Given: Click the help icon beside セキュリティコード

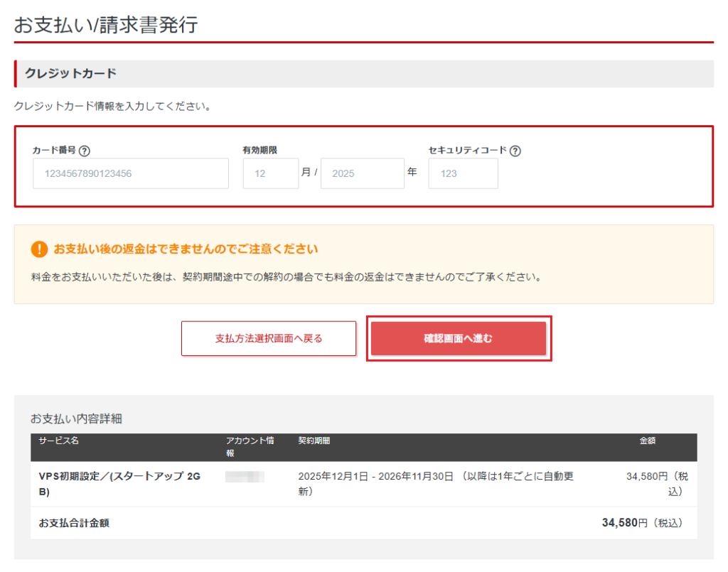Looking at the screenshot, I should pyautogui.click(x=515, y=151).
